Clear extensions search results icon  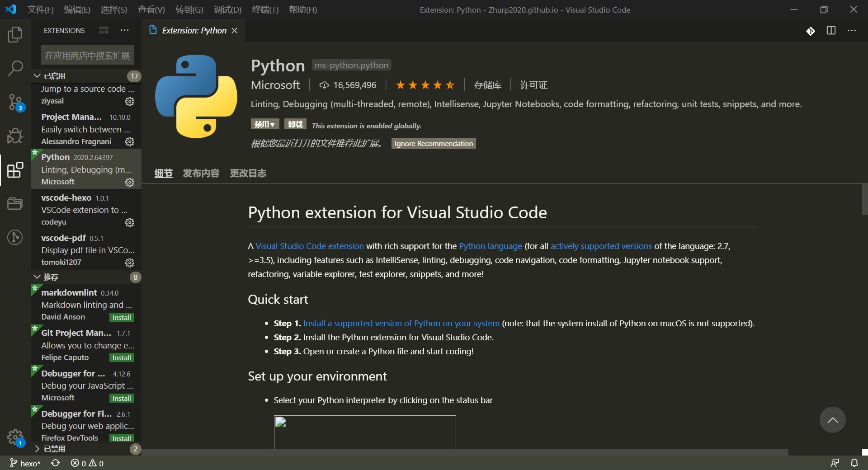click(104, 30)
